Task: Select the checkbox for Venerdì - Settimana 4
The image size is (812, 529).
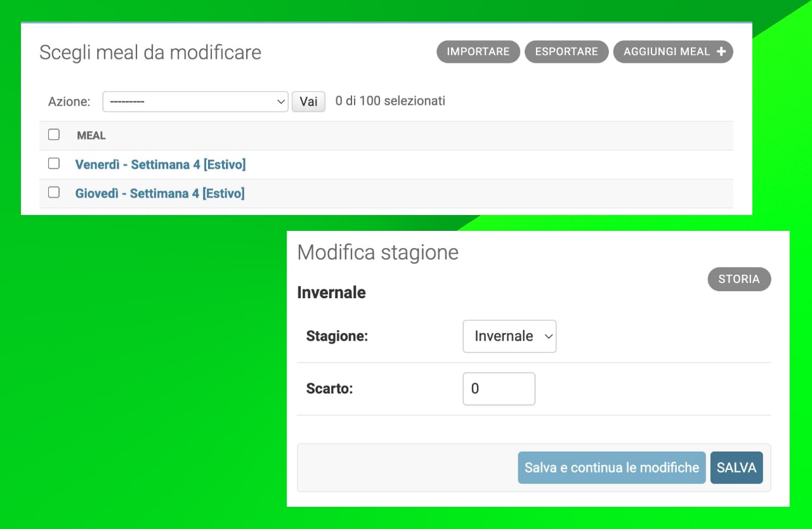Action: coord(53,163)
